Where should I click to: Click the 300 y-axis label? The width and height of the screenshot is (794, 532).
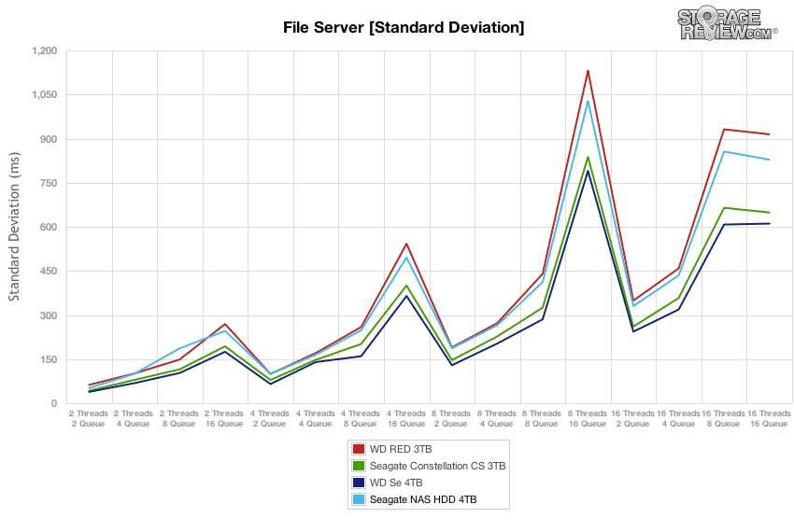pyautogui.click(x=49, y=315)
